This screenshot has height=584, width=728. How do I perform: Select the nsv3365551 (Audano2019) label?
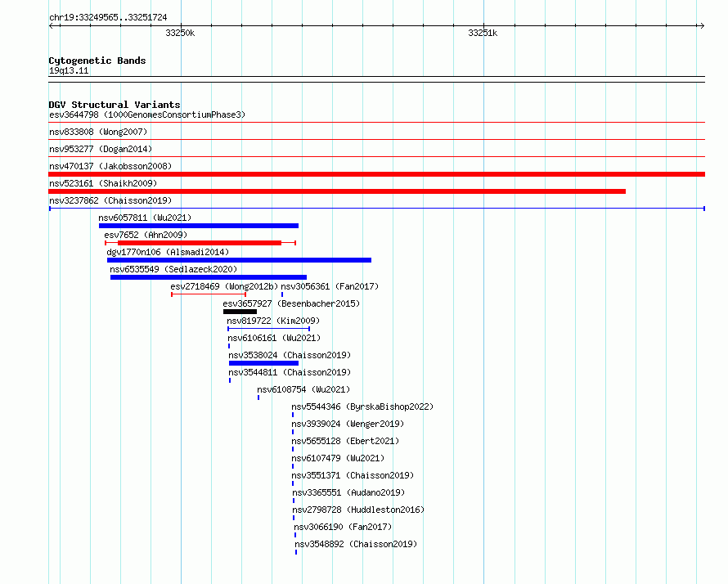(x=348, y=492)
